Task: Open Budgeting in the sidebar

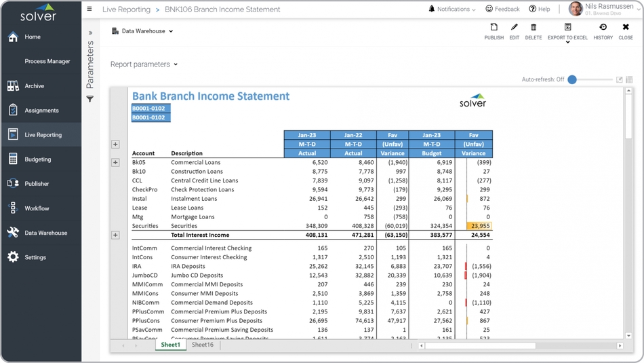Action: click(x=38, y=159)
